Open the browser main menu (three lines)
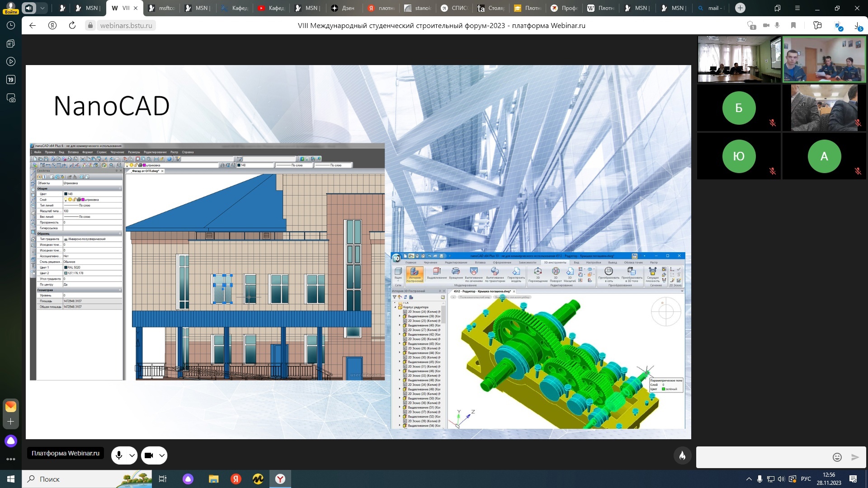The image size is (868, 488). (x=797, y=8)
